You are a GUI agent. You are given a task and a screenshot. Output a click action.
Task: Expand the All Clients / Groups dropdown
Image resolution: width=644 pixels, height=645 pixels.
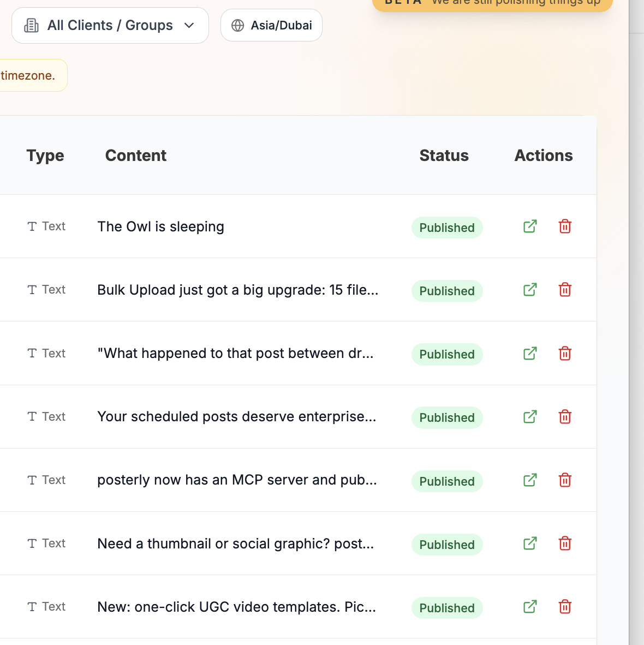109,25
